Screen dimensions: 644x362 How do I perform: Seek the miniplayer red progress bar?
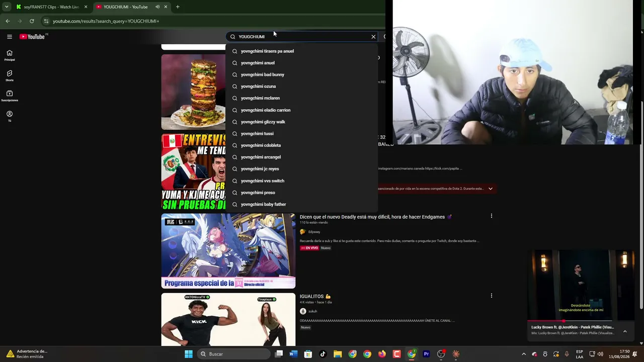tap(570, 321)
